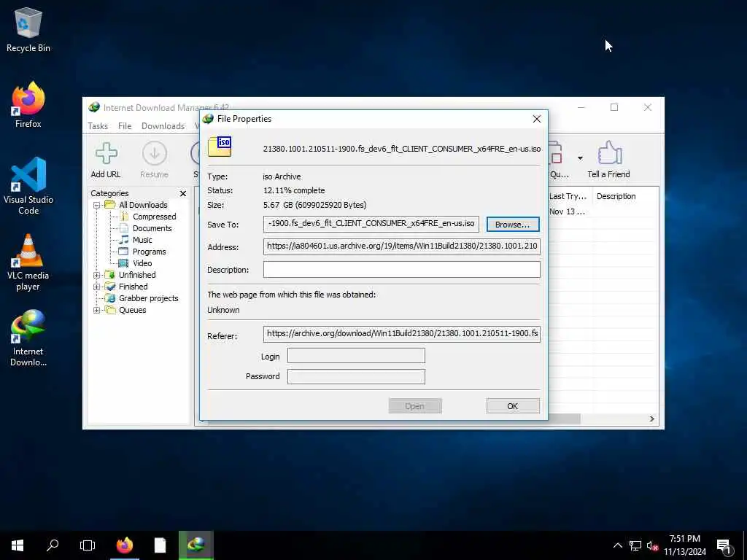747x560 pixels.
Task: Click the Description column header
Action: 616,196
